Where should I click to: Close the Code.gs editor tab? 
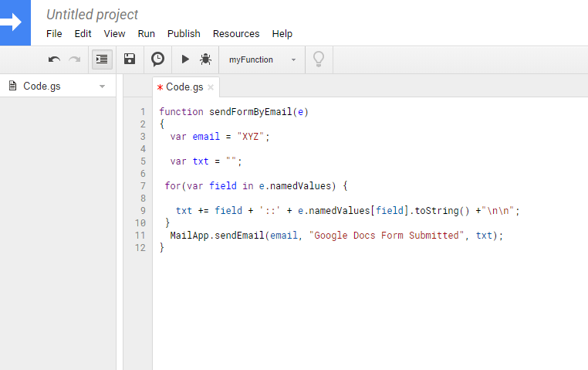211,87
